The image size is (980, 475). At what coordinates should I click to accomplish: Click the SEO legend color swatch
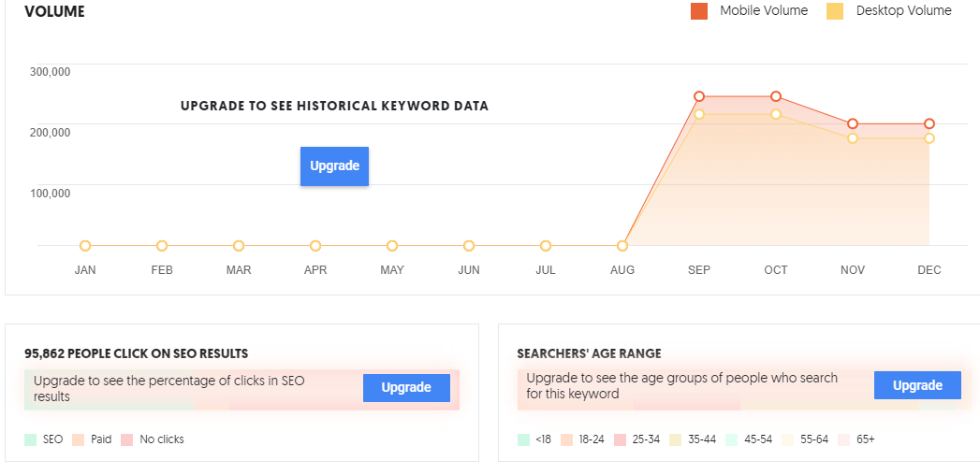pyautogui.click(x=31, y=439)
